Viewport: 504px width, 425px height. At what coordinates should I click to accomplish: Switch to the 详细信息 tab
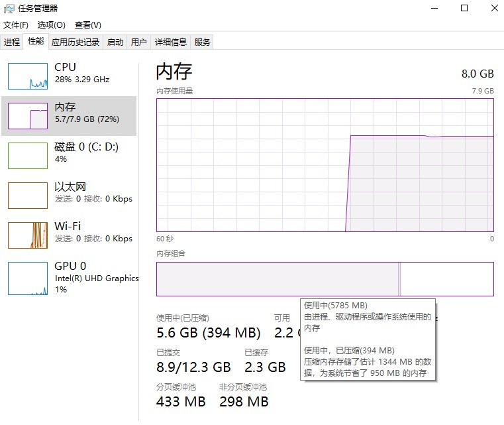(x=171, y=42)
